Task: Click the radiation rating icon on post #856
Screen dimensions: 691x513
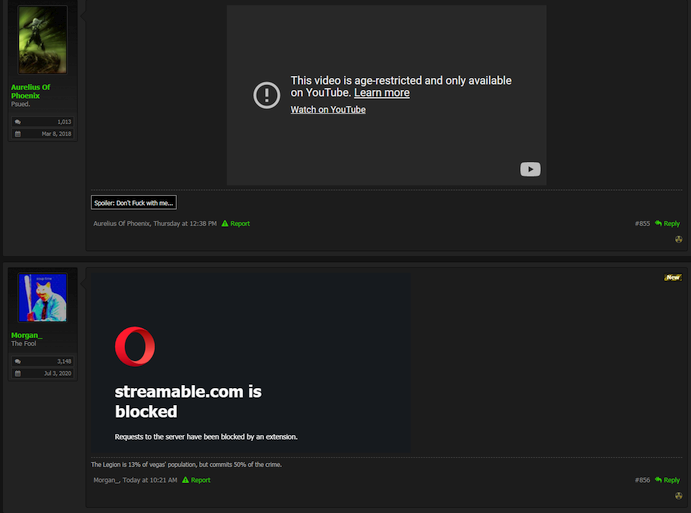Action: pyautogui.click(x=679, y=496)
